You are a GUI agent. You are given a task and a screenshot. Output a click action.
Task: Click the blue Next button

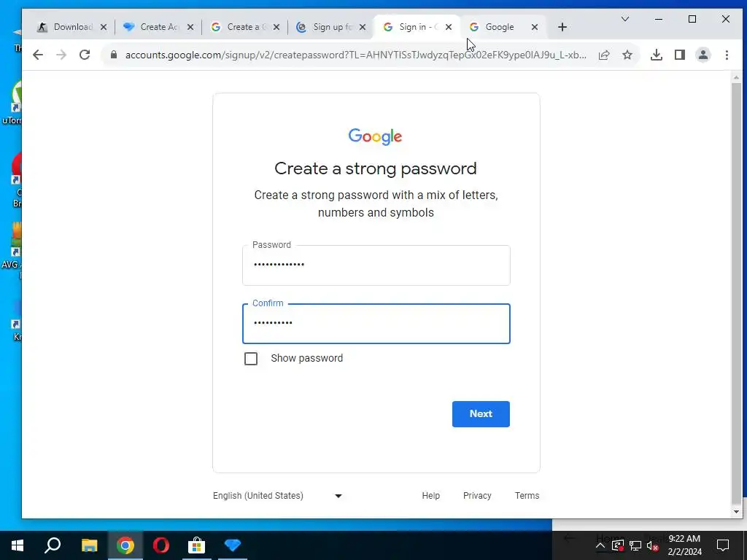tap(481, 414)
